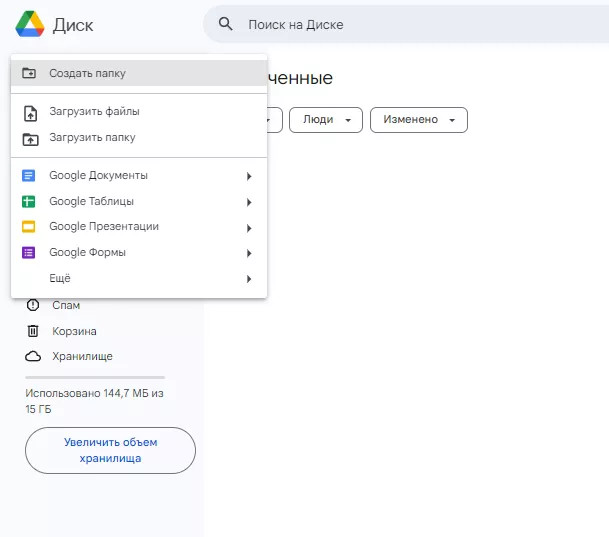609x537 pixels.
Task: Expand the Google Таблицы submenu arrow
Action: tap(248, 202)
